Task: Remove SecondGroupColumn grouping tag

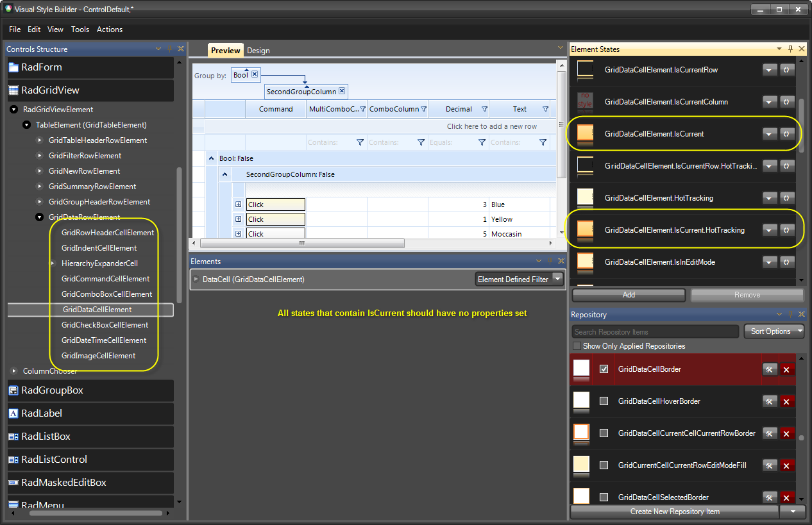Action: coord(342,91)
